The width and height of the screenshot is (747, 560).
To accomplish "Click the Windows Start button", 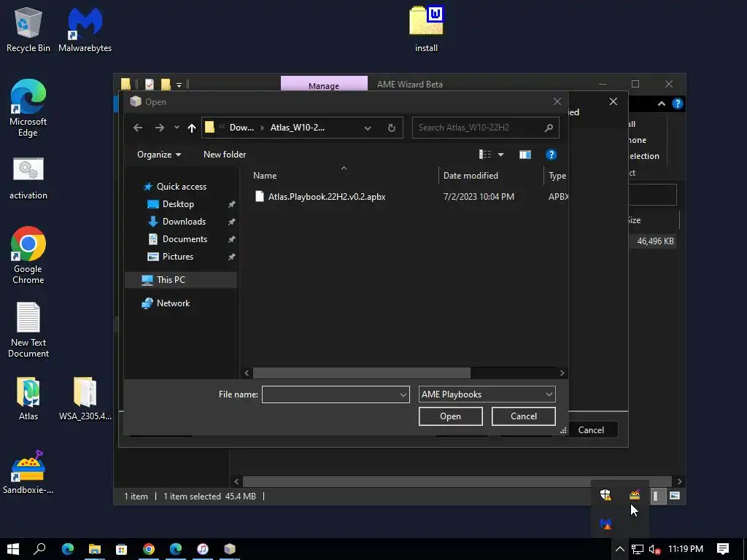I will pyautogui.click(x=13, y=549).
